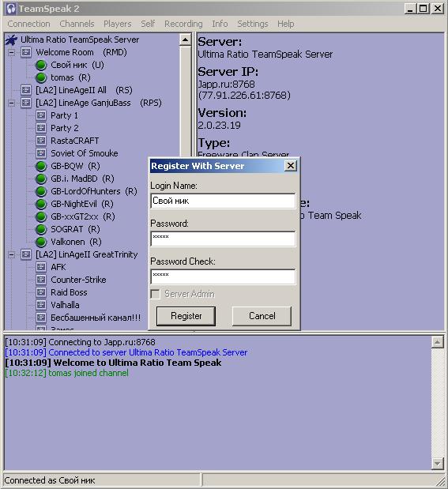Click the channel icon of LineAge GanjuBass
The image size is (448, 489).
[x=26, y=103]
